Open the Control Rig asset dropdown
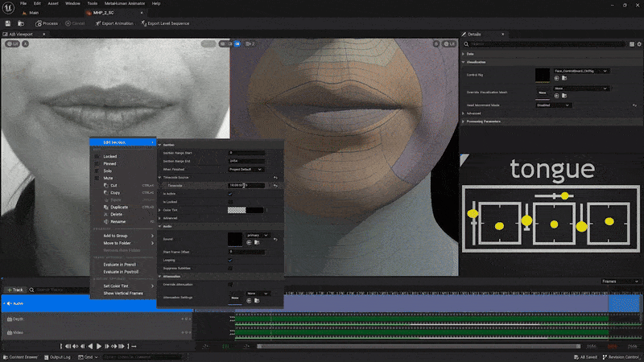 coord(580,71)
